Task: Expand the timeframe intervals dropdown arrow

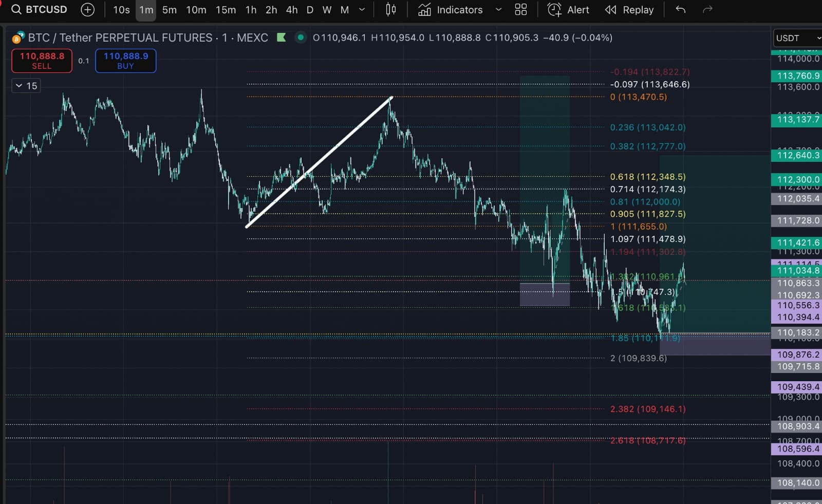Action: click(x=362, y=10)
